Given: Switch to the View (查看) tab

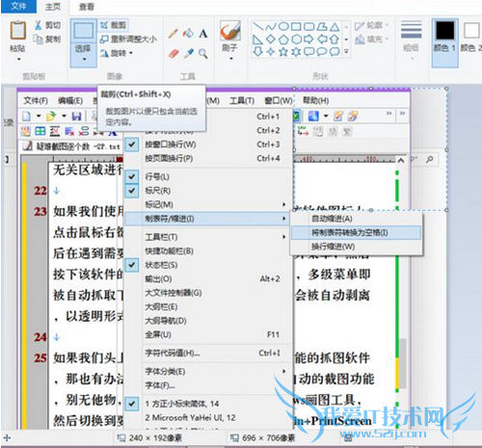Looking at the screenshot, I should tap(87, 7).
